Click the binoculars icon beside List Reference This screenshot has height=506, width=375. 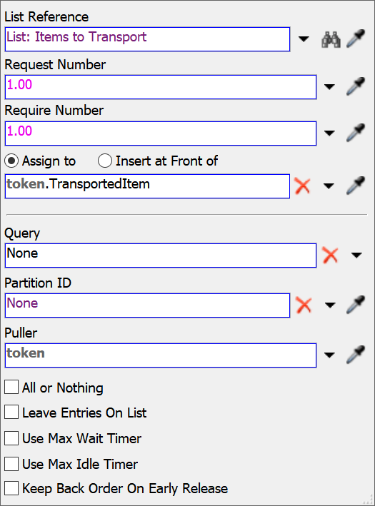point(331,39)
